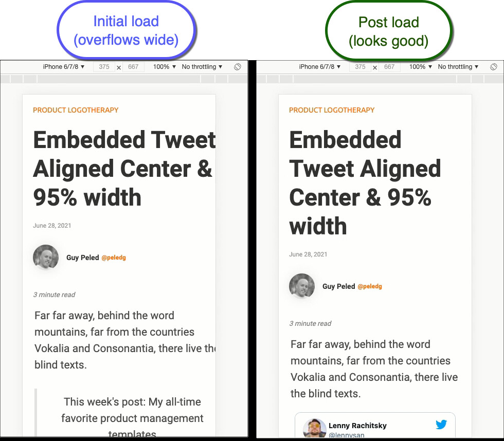504x441 pixels.
Task: Open No throttling dropdown in right toolbar
Action: [x=458, y=67]
